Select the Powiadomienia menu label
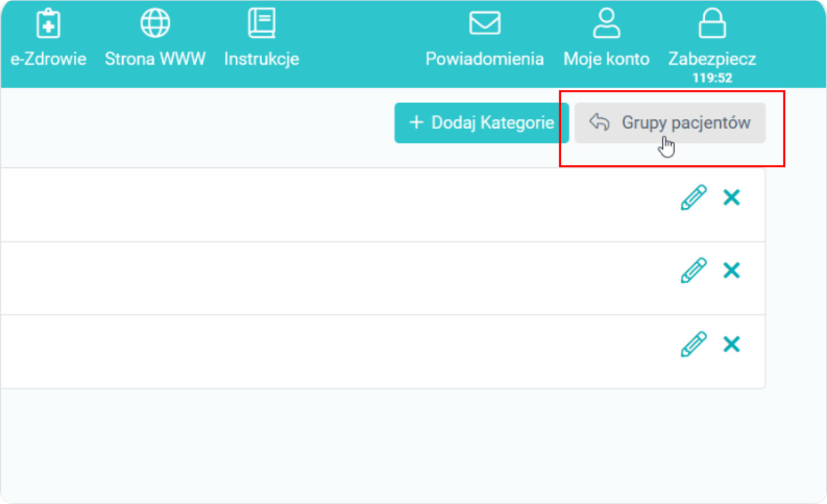Viewport: 827px width, 504px height. point(485,59)
